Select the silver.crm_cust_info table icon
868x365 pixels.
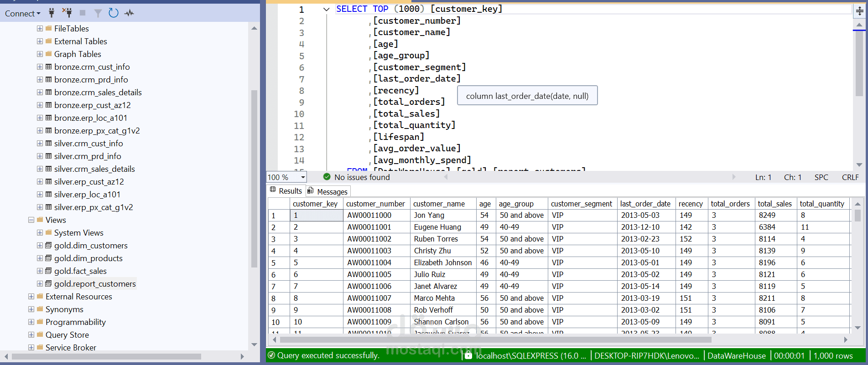click(x=48, y=143)
